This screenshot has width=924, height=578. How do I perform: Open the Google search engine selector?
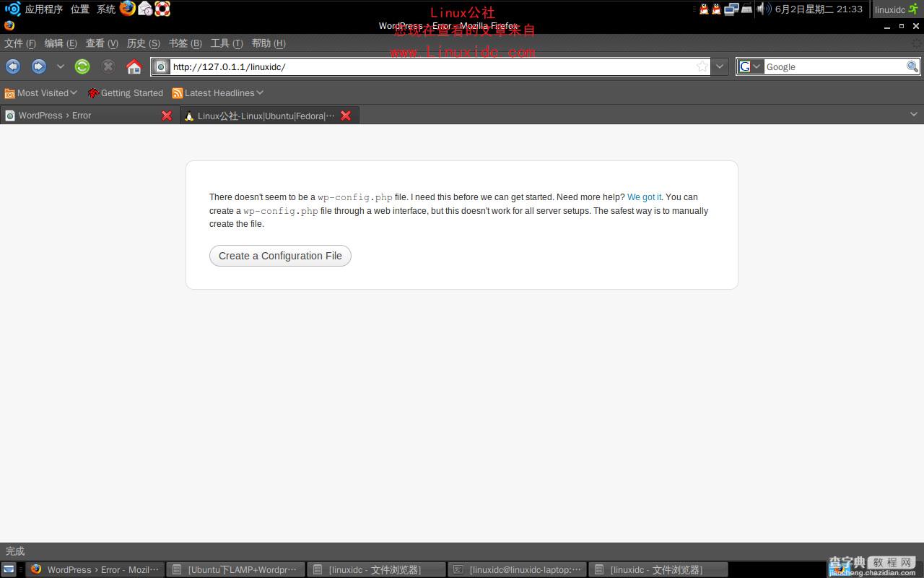(x=750, y=66)
